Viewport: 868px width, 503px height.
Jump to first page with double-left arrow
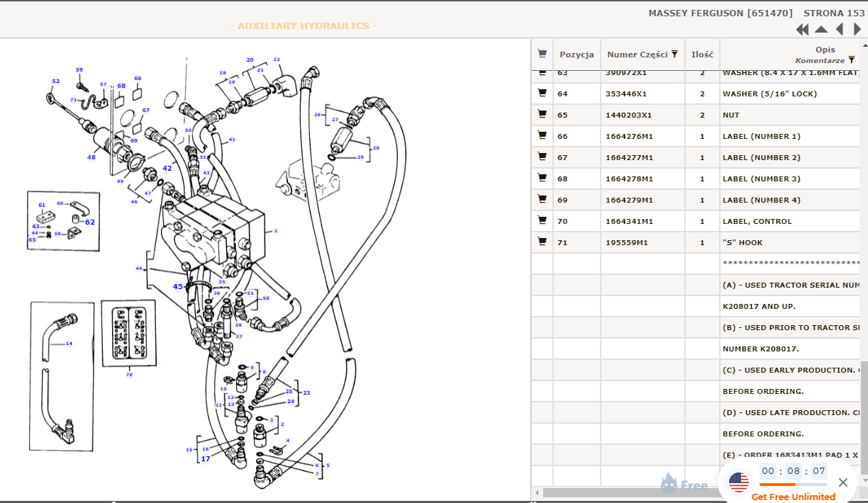click(802, 29)
